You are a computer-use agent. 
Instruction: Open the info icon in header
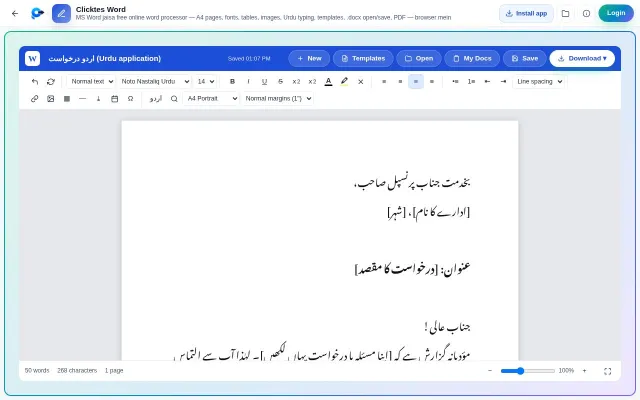pyautogui.click(x=586, y=13)
